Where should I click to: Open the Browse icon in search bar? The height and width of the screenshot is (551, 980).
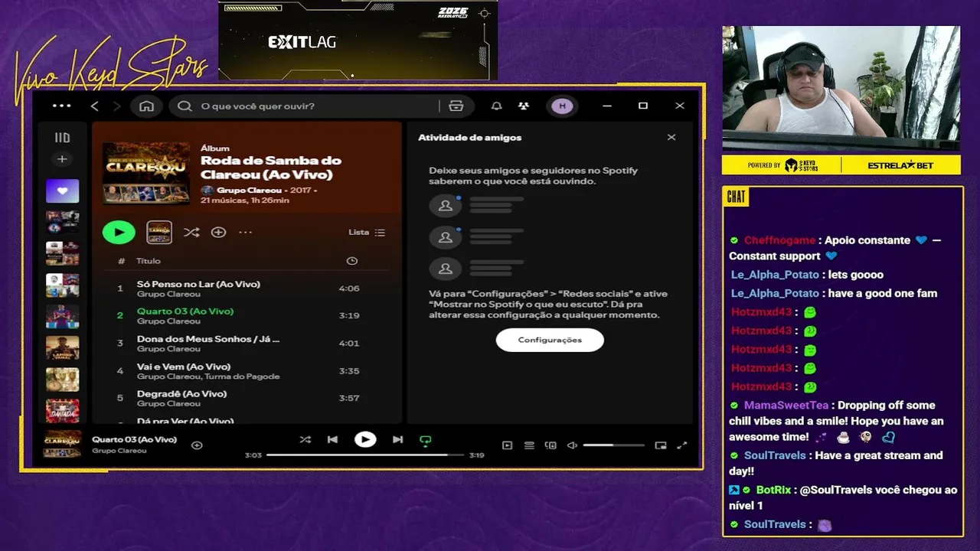click(x=456, y=106)
